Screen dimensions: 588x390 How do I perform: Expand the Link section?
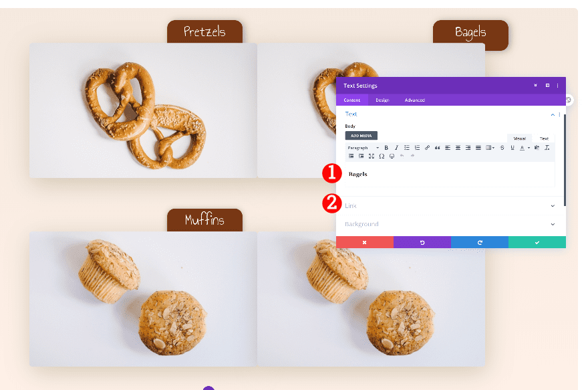click(450, 205)
